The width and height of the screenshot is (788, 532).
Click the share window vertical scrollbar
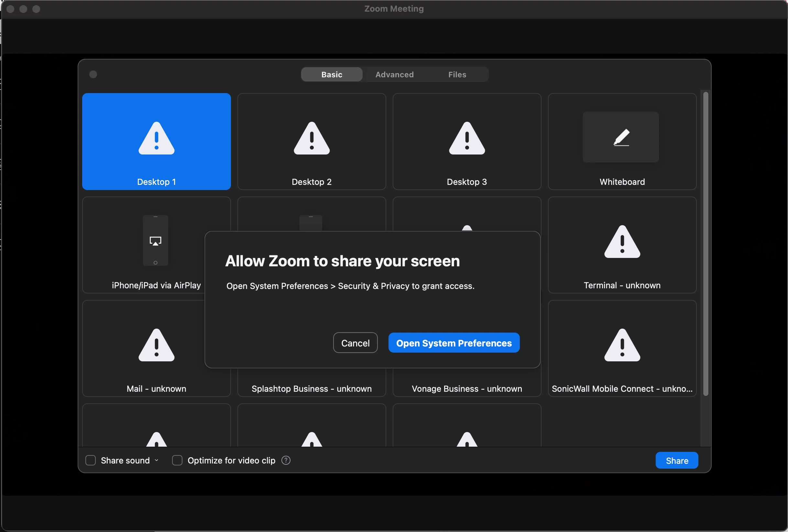tap(705, 243)
